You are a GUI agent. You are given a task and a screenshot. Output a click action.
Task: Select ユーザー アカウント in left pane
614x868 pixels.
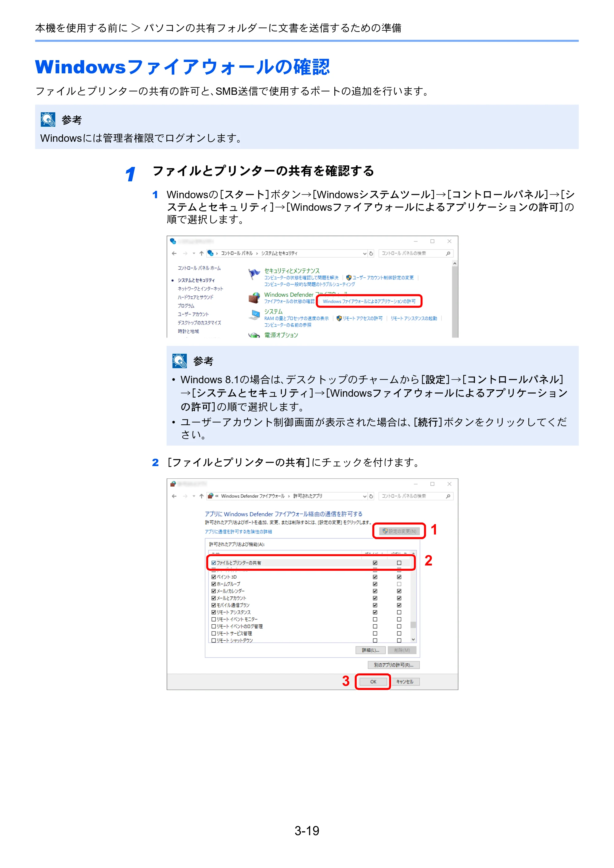(193, 314)
